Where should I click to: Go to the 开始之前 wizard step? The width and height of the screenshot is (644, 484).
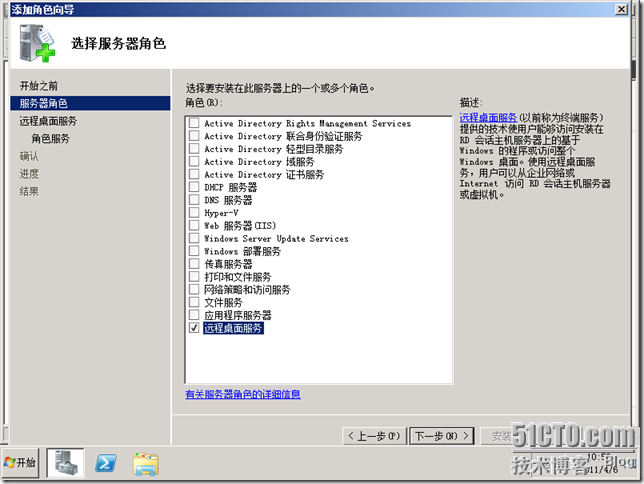[39, 86]
